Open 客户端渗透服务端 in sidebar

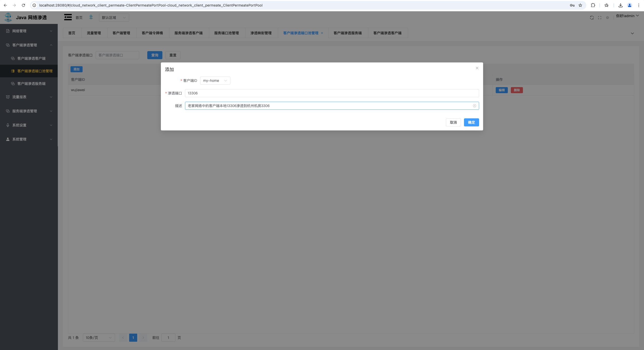click(x=31, y=84)
